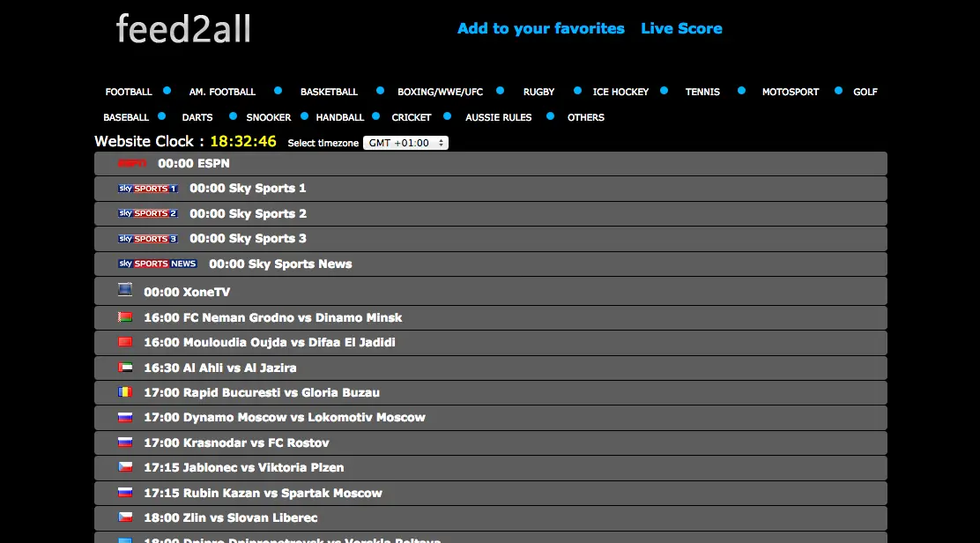Open the AM. FOOTBALL category

click(222, 92)
